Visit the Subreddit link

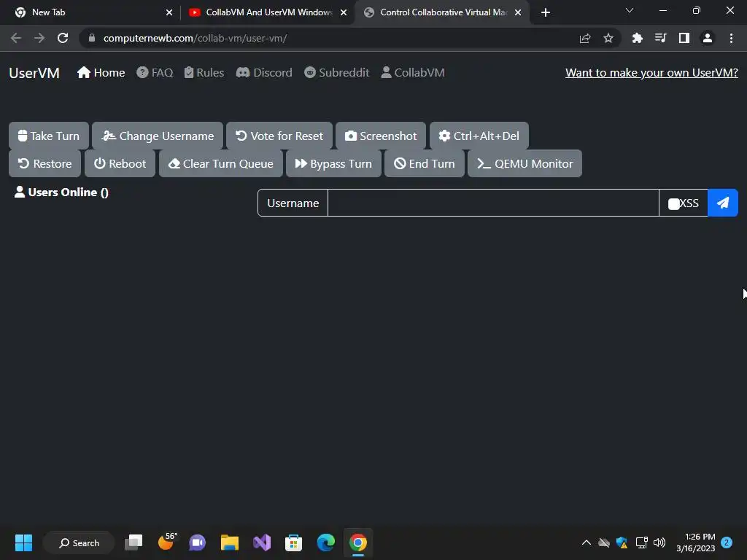tap(337, 72)
